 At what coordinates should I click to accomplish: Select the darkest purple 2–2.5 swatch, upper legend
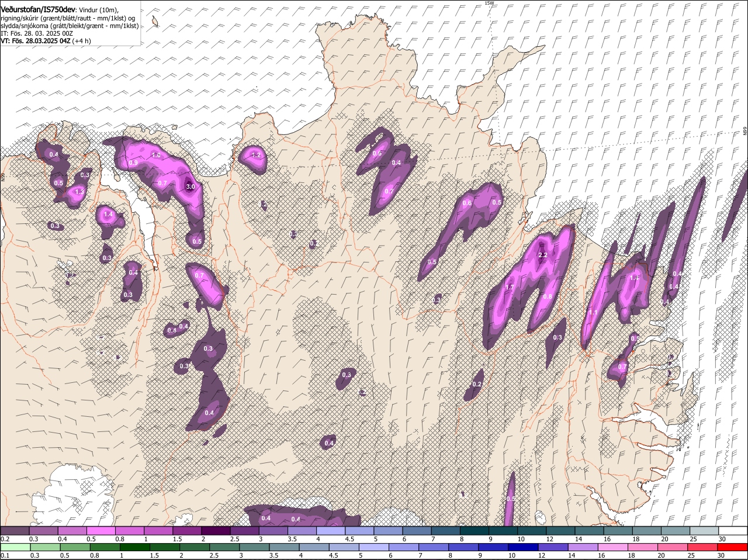pos(216,530)
